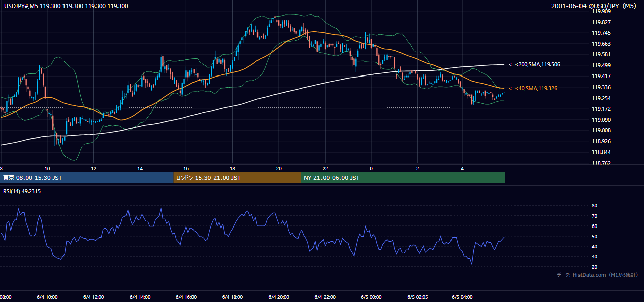This screenshot has height=302, width=644.
Task: Click the 6/4 16:00 bottom time label
Action: (185, 297)
